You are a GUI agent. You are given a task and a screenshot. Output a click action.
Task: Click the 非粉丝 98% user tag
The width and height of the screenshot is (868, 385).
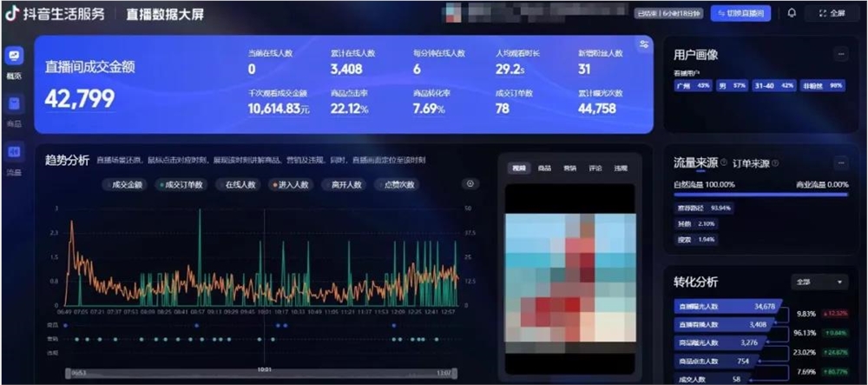[823, 86]
